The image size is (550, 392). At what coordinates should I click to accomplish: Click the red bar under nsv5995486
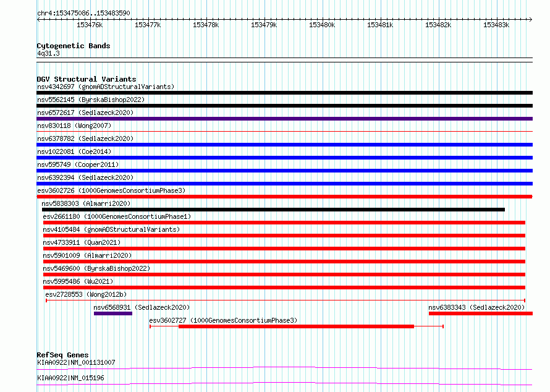[284, 288]
